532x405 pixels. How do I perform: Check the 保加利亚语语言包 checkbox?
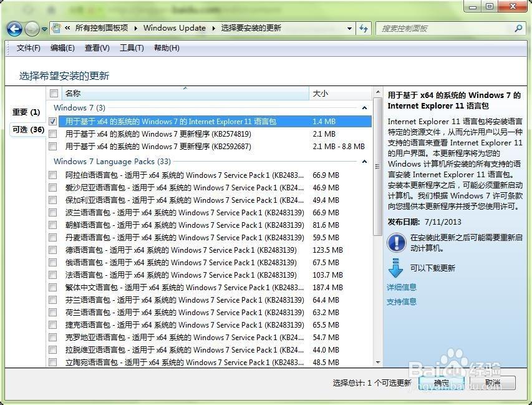coord(52,200)
